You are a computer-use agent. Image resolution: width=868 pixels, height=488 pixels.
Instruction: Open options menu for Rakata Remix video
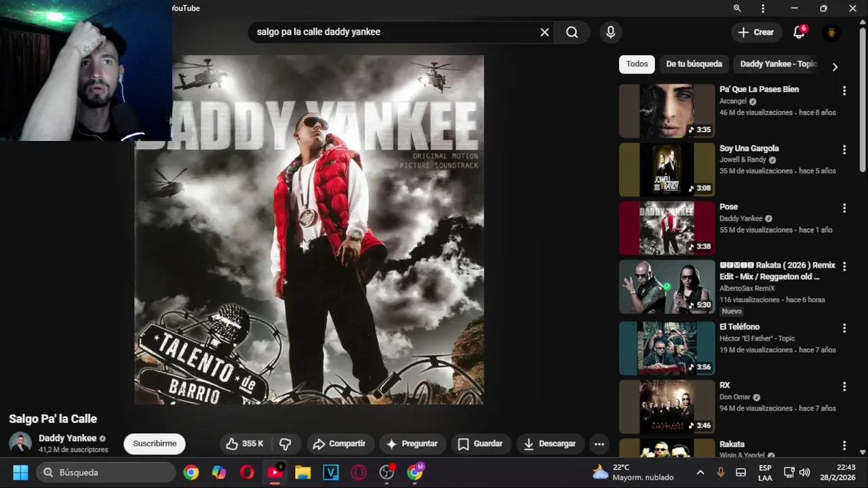844,267
